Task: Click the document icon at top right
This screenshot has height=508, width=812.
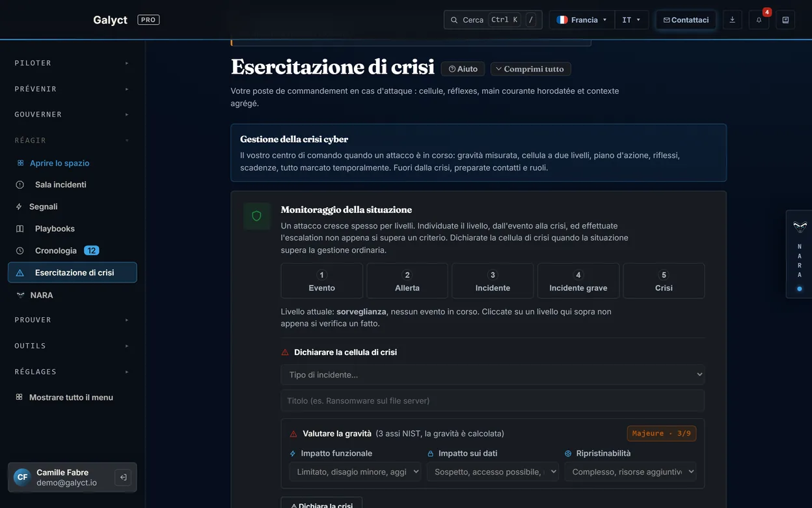Action: pyautogui.click(x=785, y=20)
